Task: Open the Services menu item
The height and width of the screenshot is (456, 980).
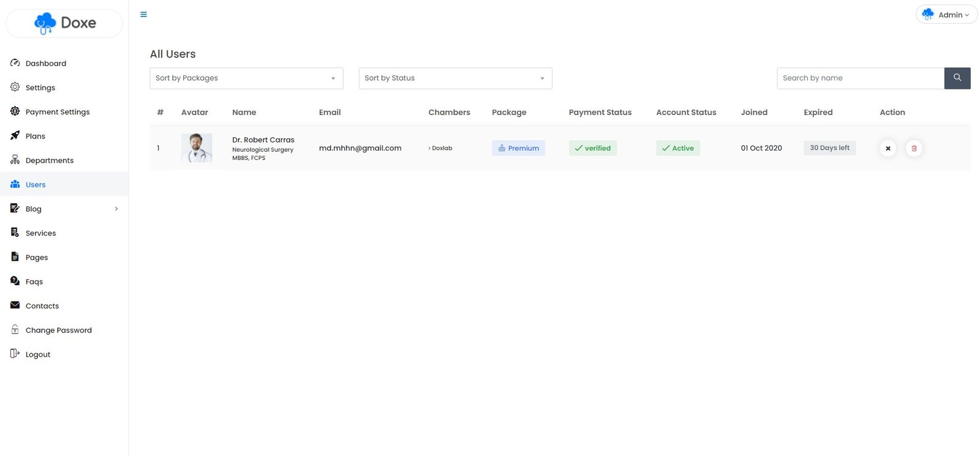Action: coord(40,233)
